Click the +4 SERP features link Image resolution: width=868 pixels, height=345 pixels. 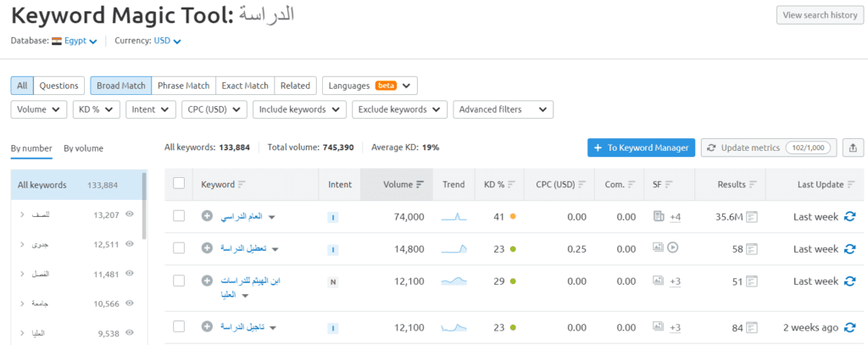675,218
